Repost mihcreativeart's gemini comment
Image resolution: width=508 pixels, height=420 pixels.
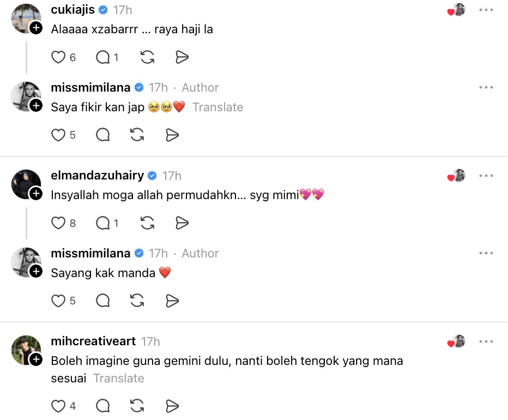(137, 406)
